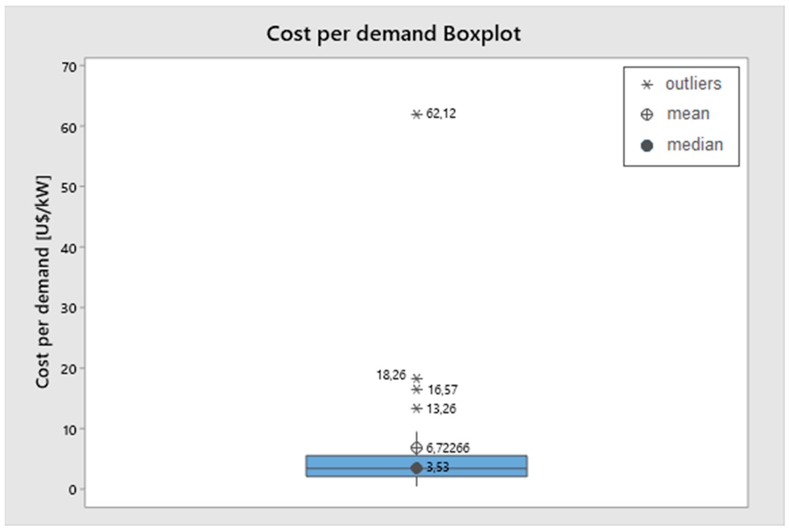This screenshot has height=532, width=789.
Task: Select the y-axis label Cost per demand
Action: [43, 282]
